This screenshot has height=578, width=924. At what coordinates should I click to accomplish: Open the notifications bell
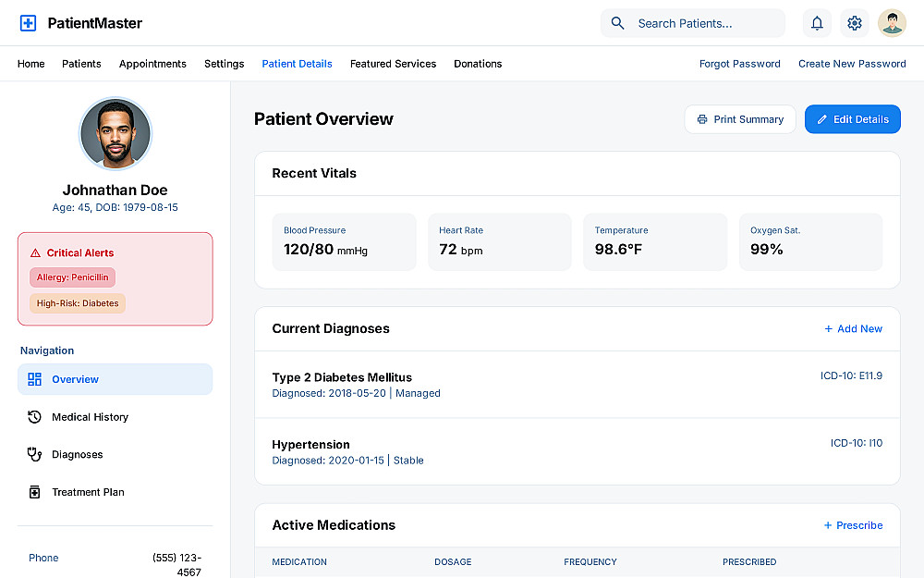pos(817,23)
